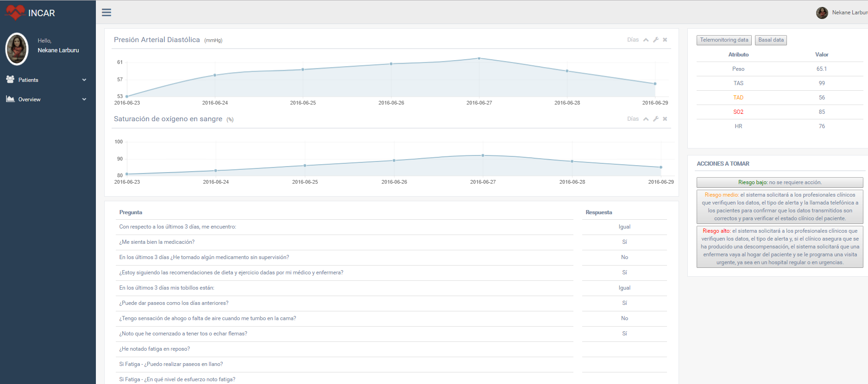The height and width of the screenshot is (384, 868).
Task: Expand the Patients menu chevron
Action: point(84,80)
